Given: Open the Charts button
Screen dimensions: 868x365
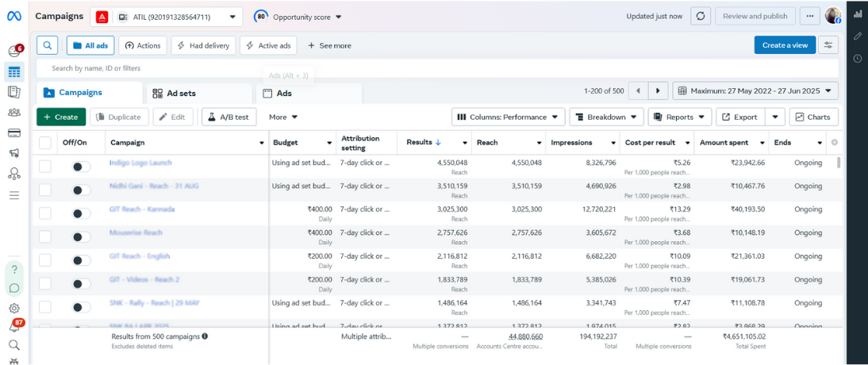Looking at the screenshot, I should click(813, 117).
